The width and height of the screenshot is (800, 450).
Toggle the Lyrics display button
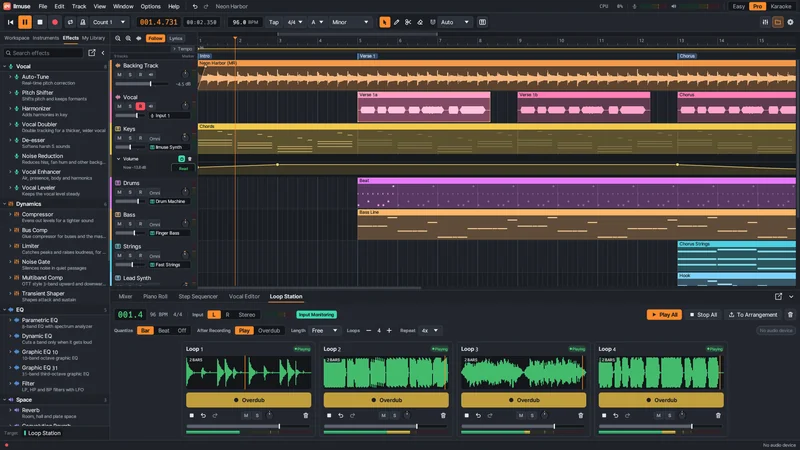coord(176,38)
